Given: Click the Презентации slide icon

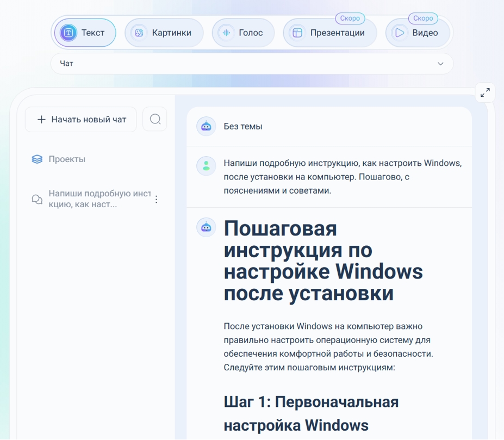Looking at the screenshot, I should pos(297,33).
